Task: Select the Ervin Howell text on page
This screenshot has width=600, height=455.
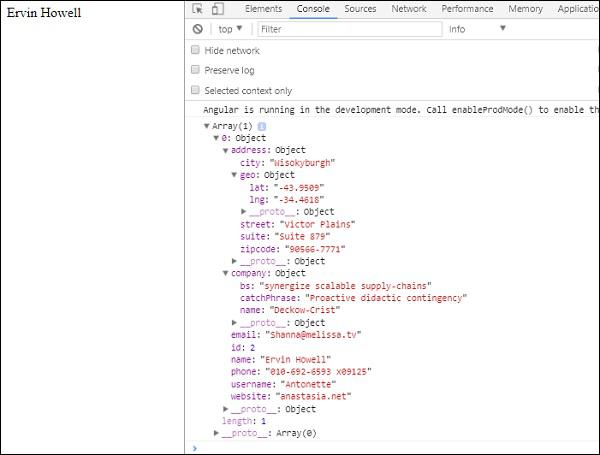Action: (44, 13)
